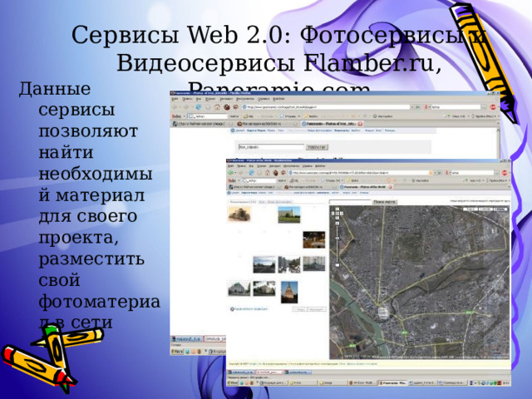Viewport: 532px width, 399px height.
Task: Click the red stop-sign icon in back browser toolbar
Action: (x=493, y=107)
